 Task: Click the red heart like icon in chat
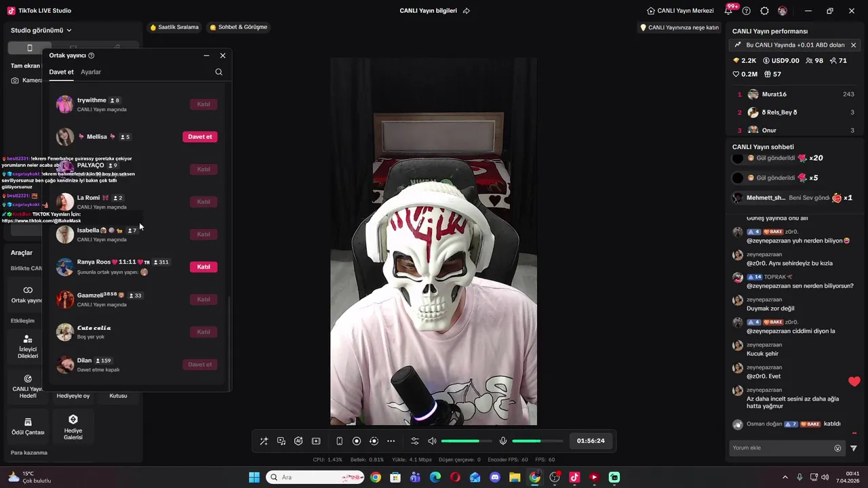pos(854,382)
